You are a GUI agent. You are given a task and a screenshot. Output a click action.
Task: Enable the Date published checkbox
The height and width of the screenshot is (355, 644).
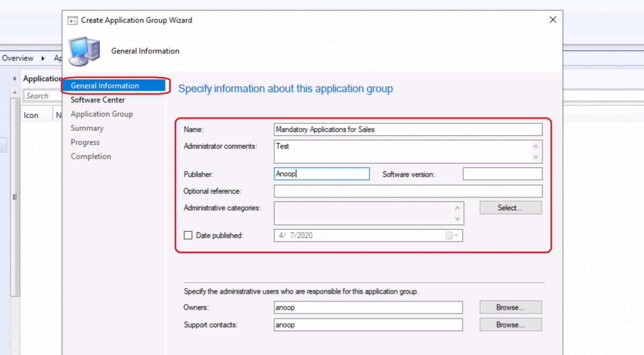point(188,236)
